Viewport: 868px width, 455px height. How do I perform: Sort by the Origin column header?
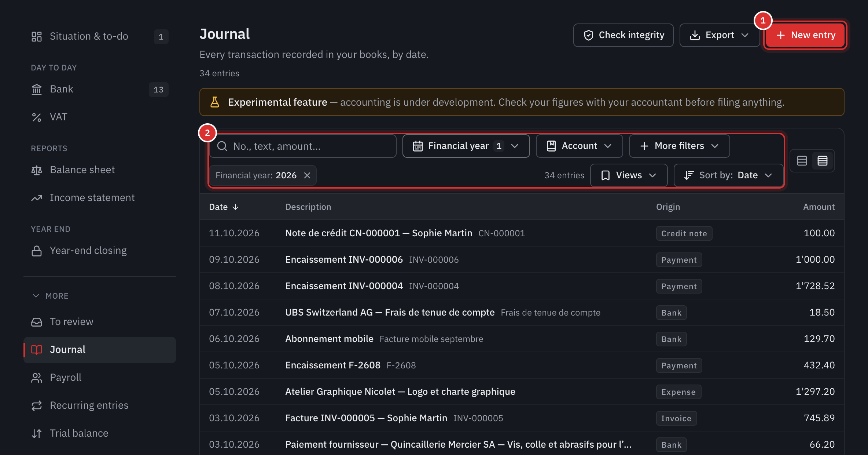coord(668,207)
